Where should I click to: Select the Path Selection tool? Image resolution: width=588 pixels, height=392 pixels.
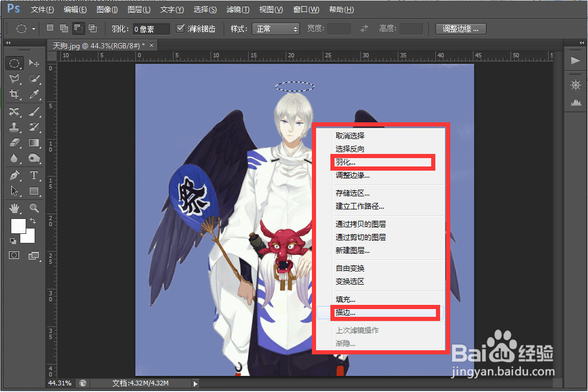(14, 191)
